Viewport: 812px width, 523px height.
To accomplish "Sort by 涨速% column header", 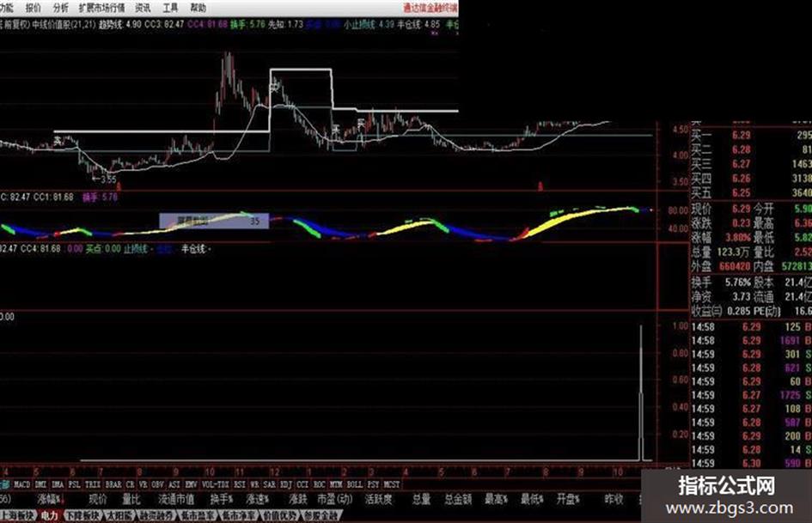I will click(258, 500).
